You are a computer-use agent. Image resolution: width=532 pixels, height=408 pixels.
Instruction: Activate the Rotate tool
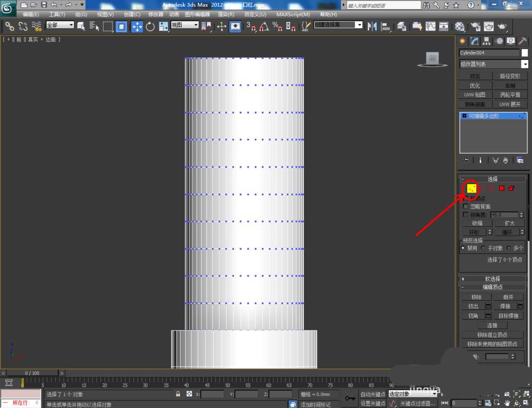(150, 26)
